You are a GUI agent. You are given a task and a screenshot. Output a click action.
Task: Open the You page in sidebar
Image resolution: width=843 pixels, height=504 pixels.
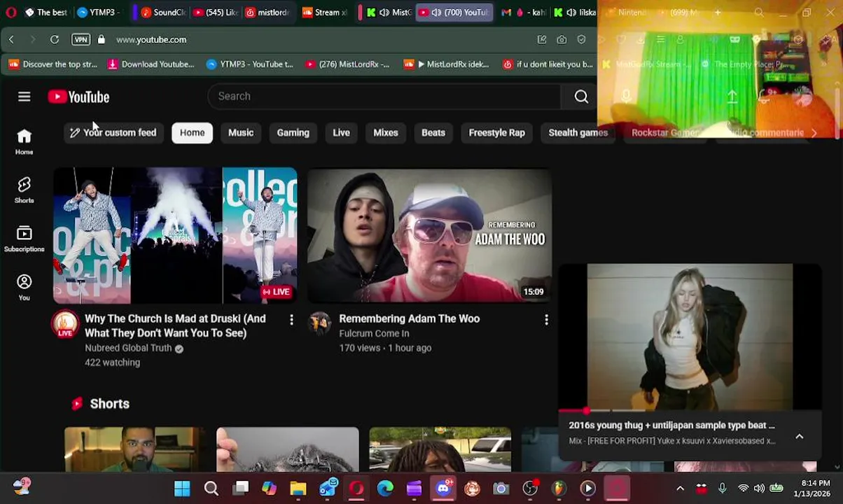tap(24, 287)
